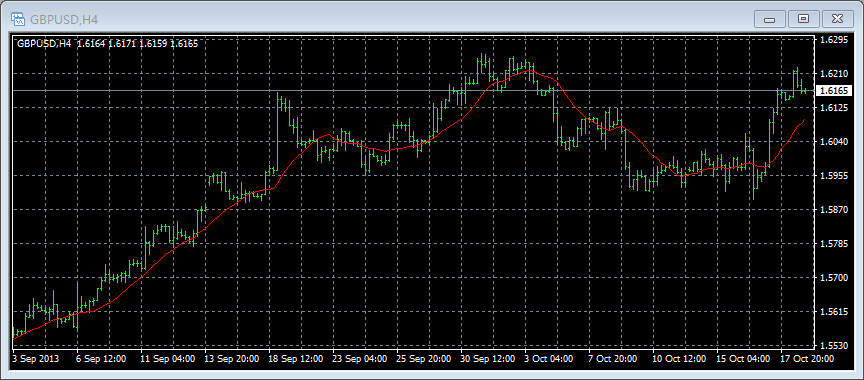Click the GBPUSD chart window icon
The height and width of the screenshot is (380, 864).
(x=18, y=20)
